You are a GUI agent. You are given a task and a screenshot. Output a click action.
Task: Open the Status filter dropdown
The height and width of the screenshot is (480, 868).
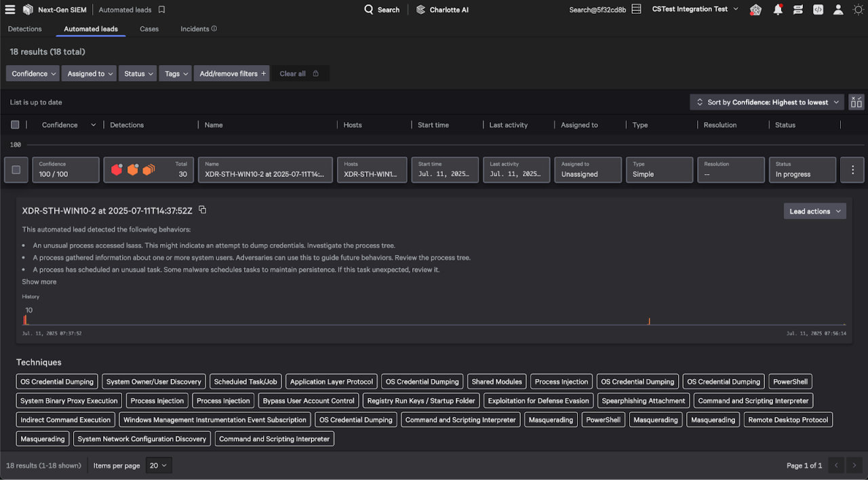click(137, 73)
